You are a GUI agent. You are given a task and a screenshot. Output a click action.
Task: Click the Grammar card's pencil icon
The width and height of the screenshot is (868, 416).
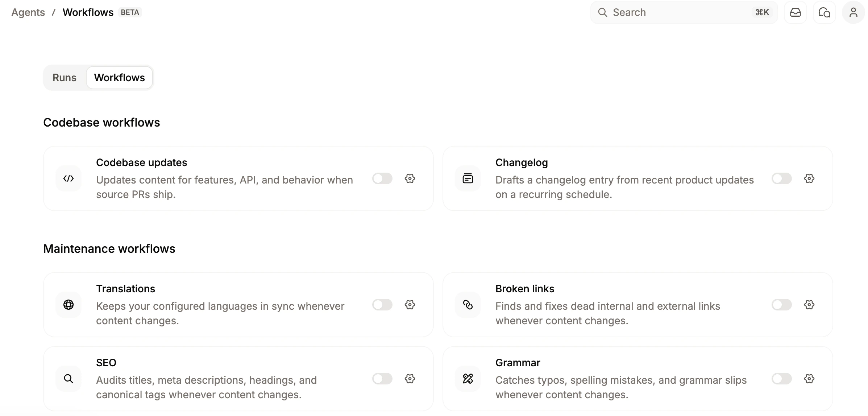point(468,379)
